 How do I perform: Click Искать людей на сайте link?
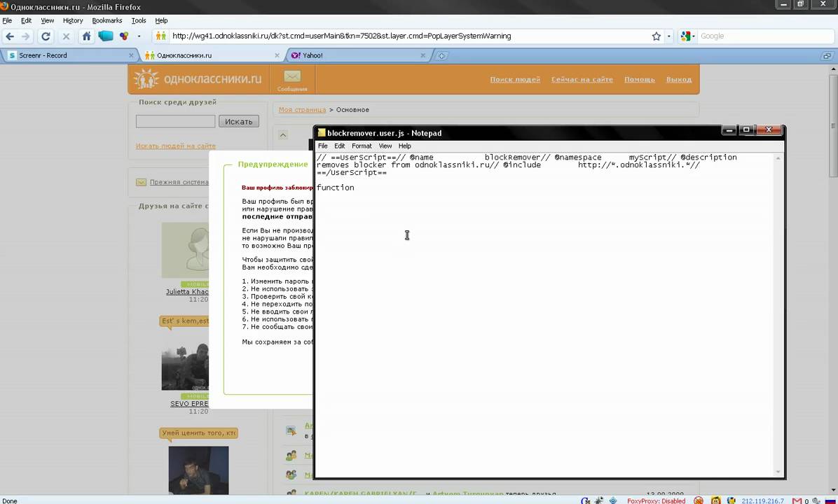176,146
